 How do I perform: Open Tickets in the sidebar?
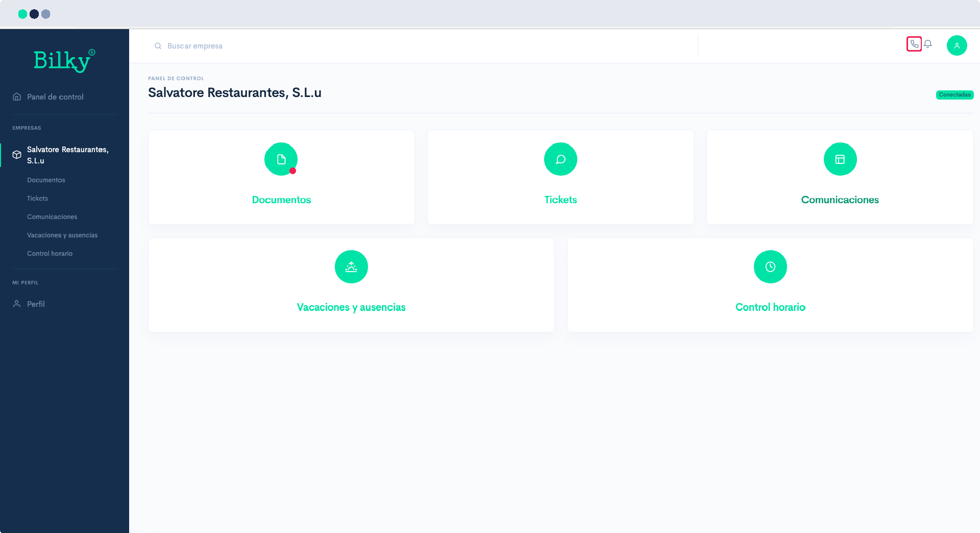[37, 199]
